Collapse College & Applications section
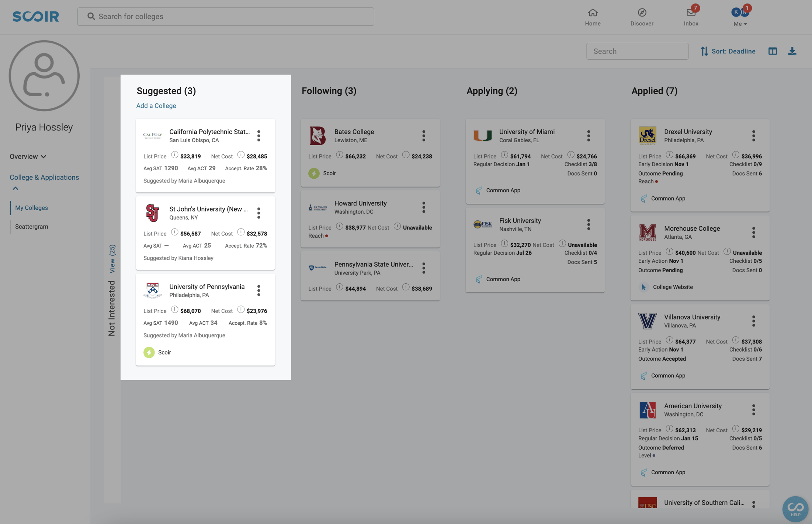The image size is (812, 524). [15, 188]
